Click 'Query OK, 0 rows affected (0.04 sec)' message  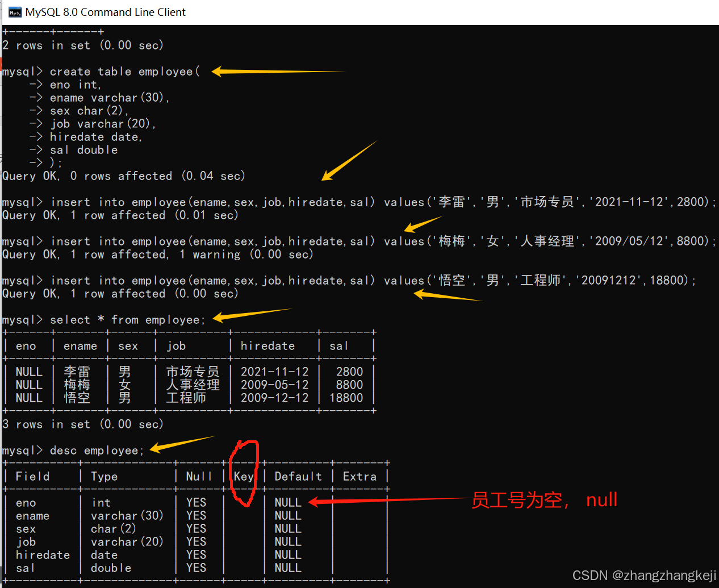(124, 176)
